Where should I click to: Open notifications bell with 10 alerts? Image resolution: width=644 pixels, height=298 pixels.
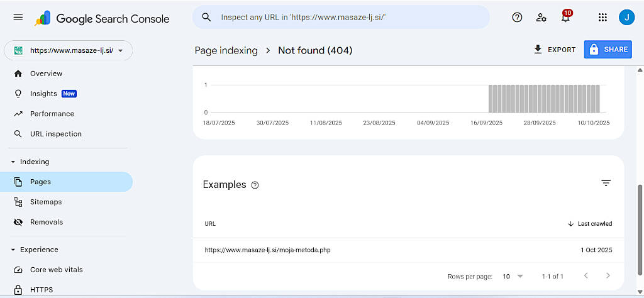click(565, 18)
